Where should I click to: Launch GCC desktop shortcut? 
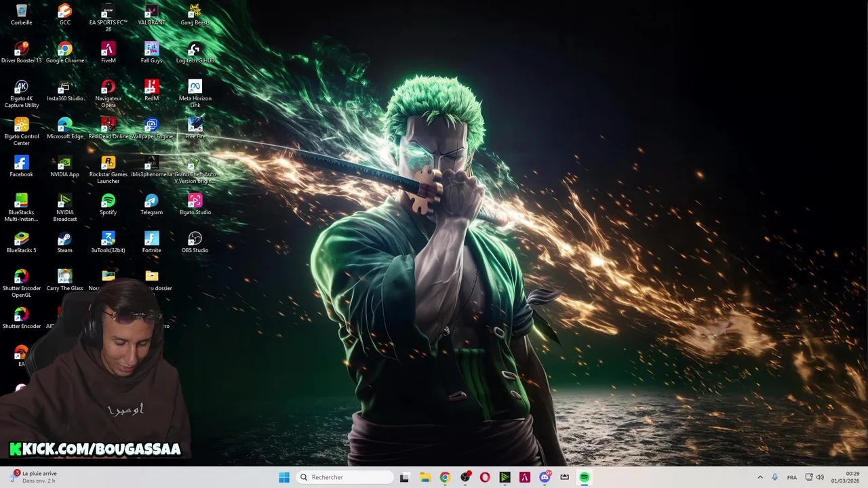(65, 15)
